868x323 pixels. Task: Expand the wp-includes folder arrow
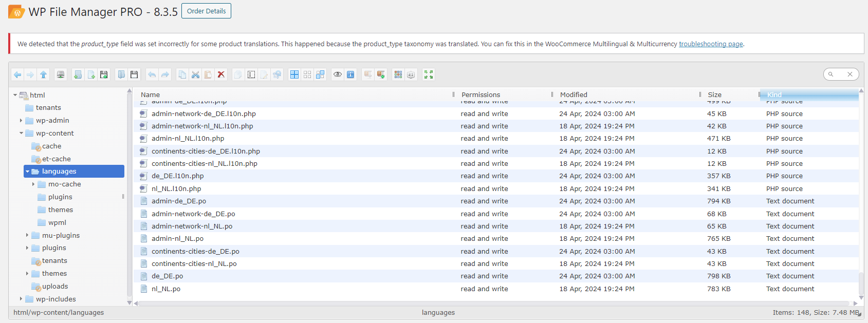[x=21, y=299]
